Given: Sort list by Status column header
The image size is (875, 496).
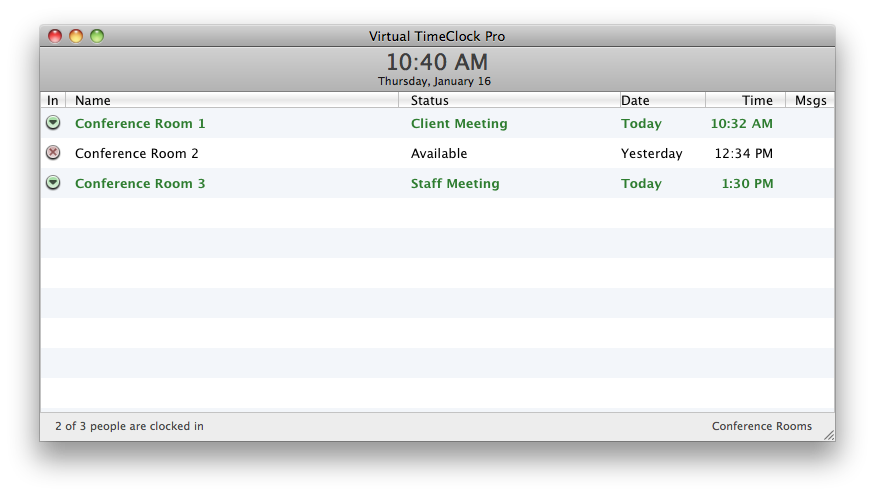Looking at the screenshot, I should pos(509,100).
